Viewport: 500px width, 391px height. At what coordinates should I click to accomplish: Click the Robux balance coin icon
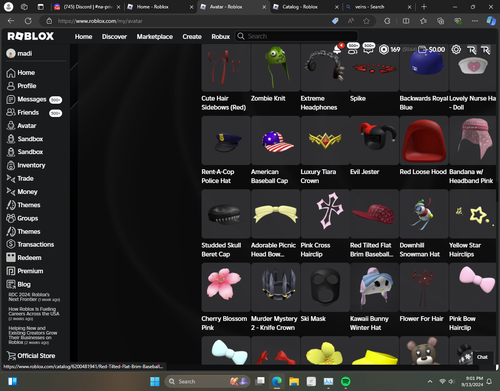click(x=384, y=49)
